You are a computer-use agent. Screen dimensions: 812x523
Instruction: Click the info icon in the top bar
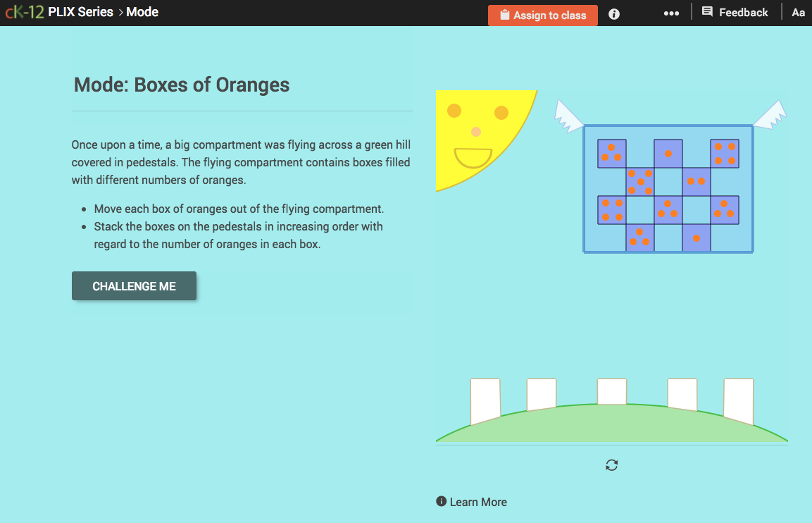tap(613, 13)
